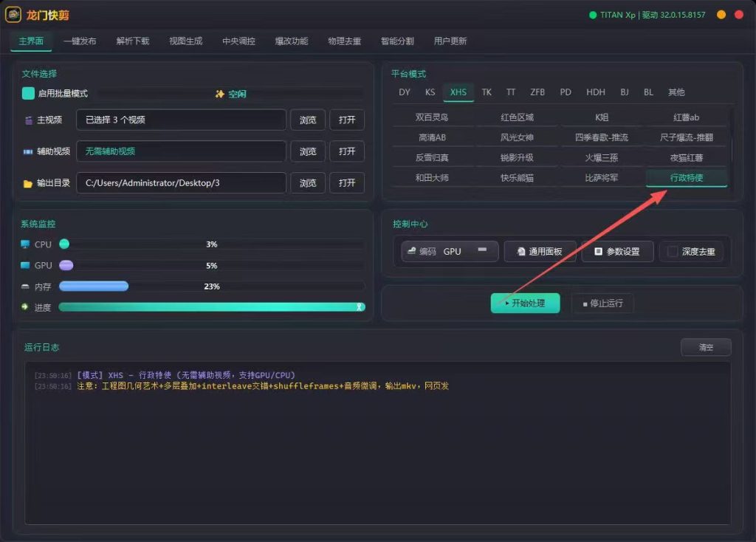Screen dimensions: 756x542
Task: Open 参数设置 settings
Action: (x=618, y=251)
